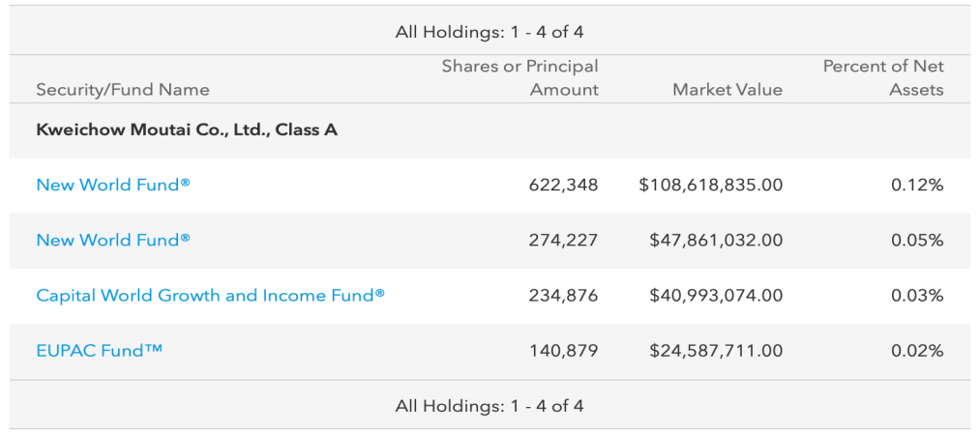Click the top All Holdings 1 - 4 of 4 label
This screenshot has height=434, width=980.
coord(490,33)
